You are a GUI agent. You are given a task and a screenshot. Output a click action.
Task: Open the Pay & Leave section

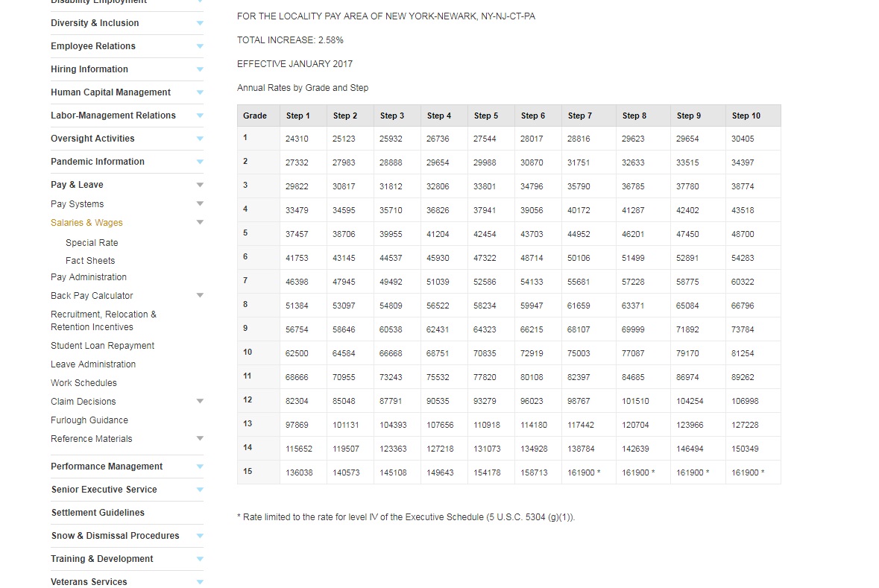click(77, 184)
